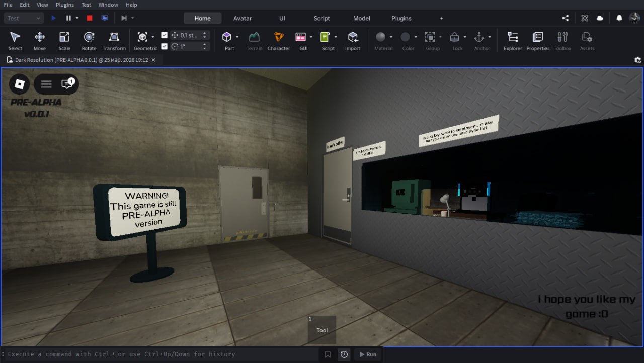Expand the Material dropdown arrow
644x363 pixels.
[390, 37]
